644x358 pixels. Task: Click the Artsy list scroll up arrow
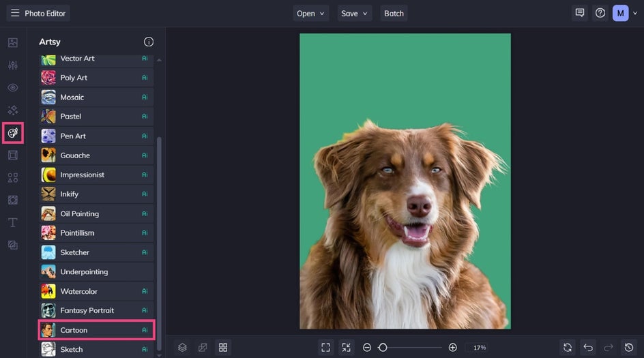click(159, 61)
